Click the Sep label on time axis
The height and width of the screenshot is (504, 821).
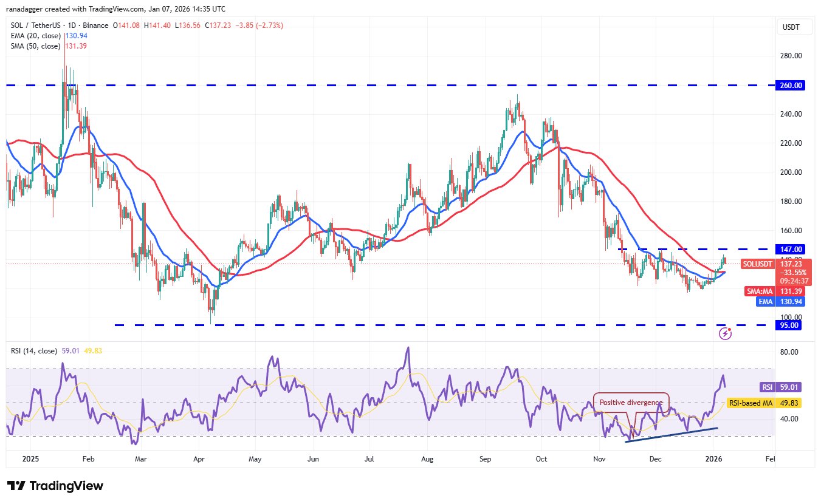[x=485, y=460]
